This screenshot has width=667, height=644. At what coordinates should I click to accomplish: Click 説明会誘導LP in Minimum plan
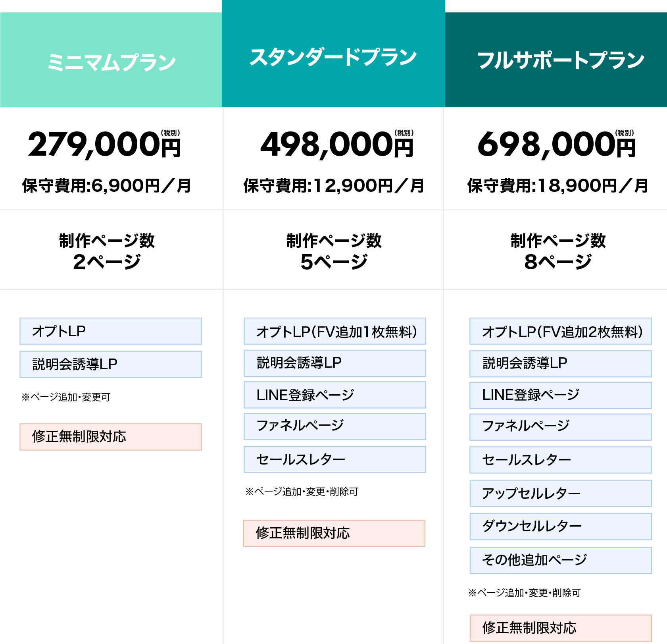coord(110,364)
